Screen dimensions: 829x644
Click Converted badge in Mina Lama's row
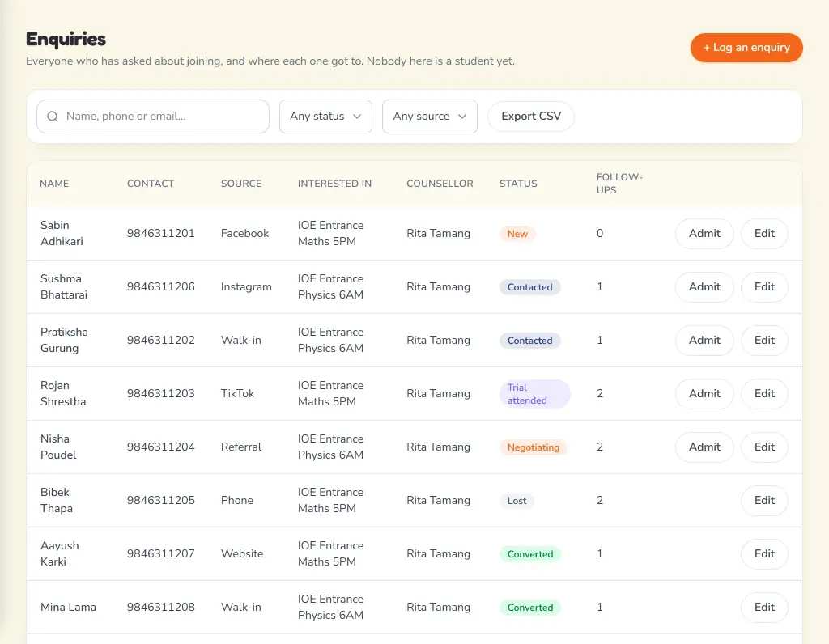[x=530, y=608]
